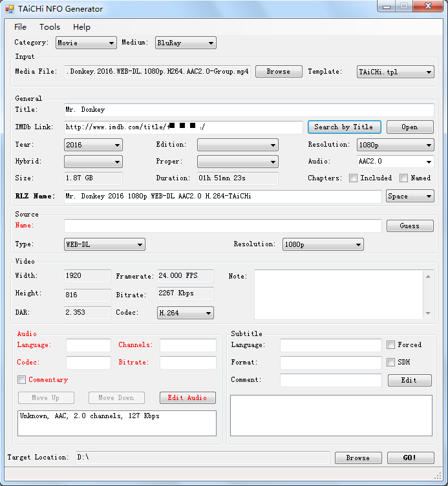This screenshot has height=486, width=448.
Task: Click the Source Name input field
Action: (222, 226)
